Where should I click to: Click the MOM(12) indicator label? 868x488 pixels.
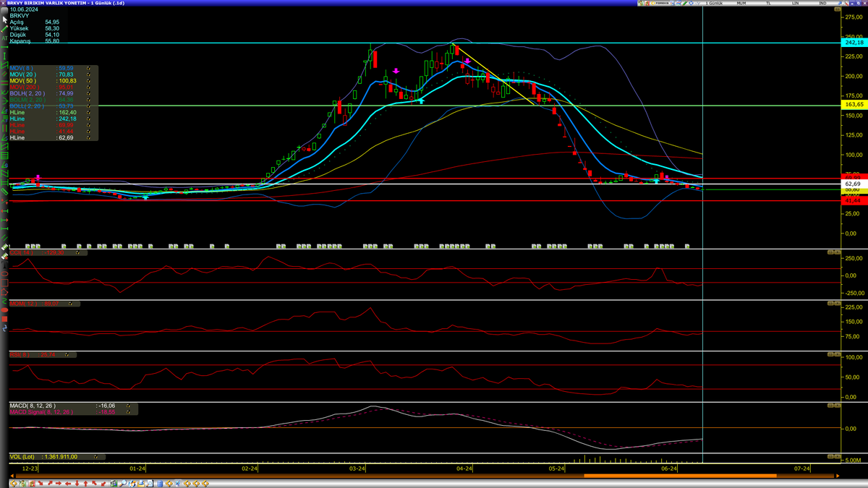[x=23, y=304]
